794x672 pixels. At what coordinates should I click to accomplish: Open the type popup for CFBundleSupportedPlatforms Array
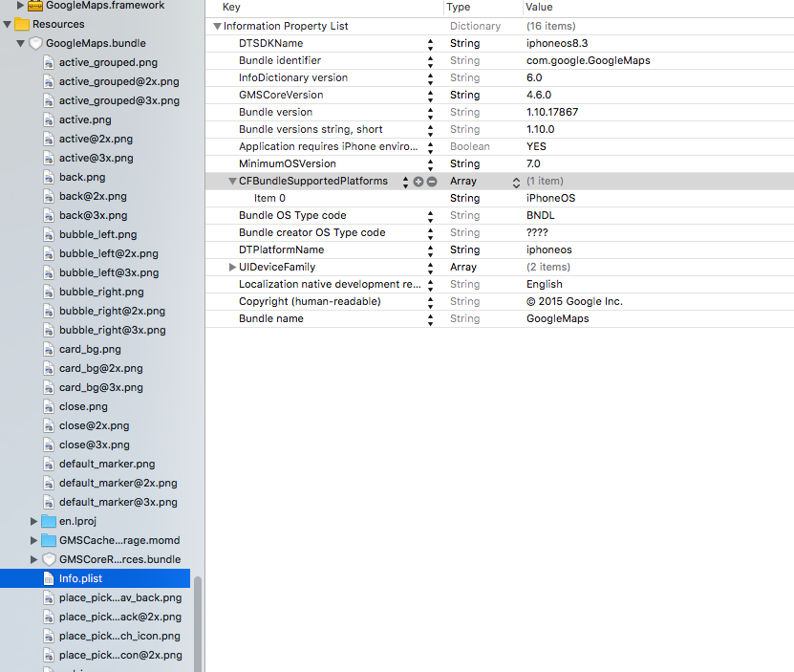(516, 182)
